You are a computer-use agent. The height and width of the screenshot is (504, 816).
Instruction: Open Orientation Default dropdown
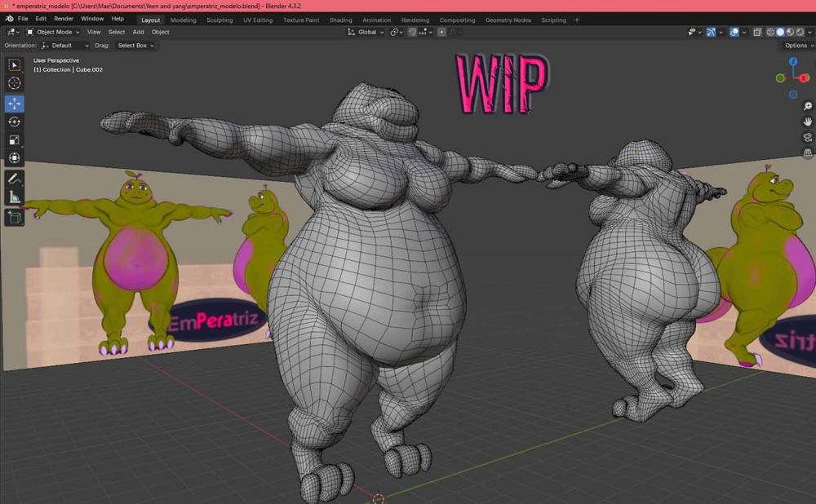pyautogui.click(x=65, y=46)
